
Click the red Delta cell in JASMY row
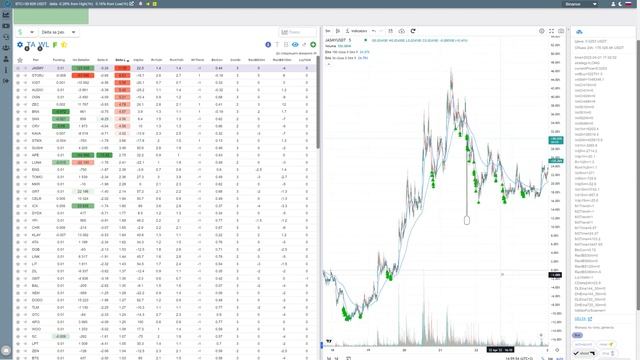tap(122, 68)
